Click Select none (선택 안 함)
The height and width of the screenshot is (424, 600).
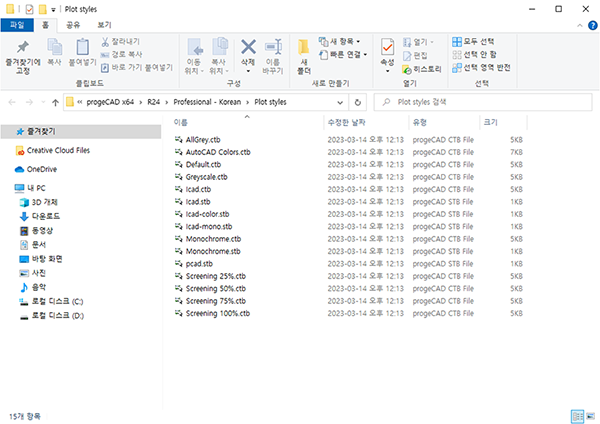click(474, 54)
